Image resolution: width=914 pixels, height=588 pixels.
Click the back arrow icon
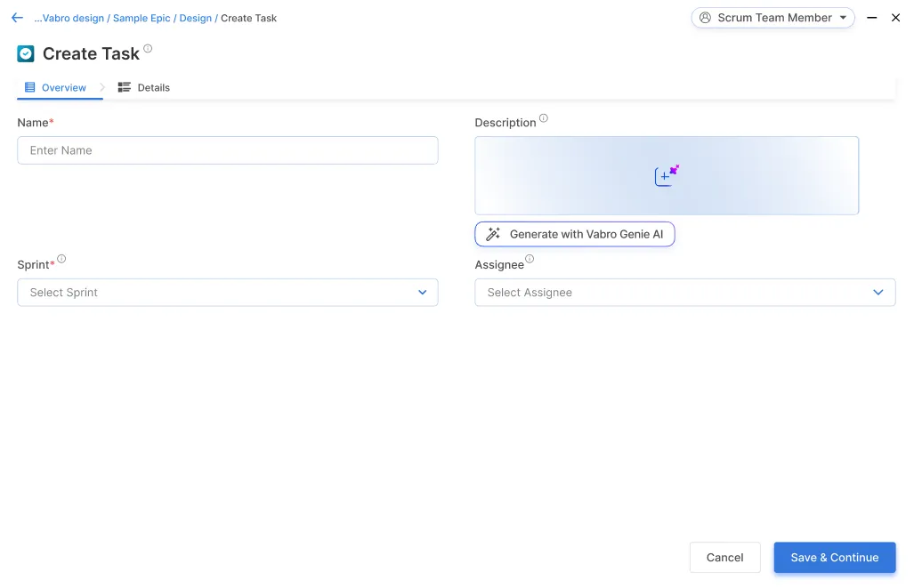pos(17,18)
